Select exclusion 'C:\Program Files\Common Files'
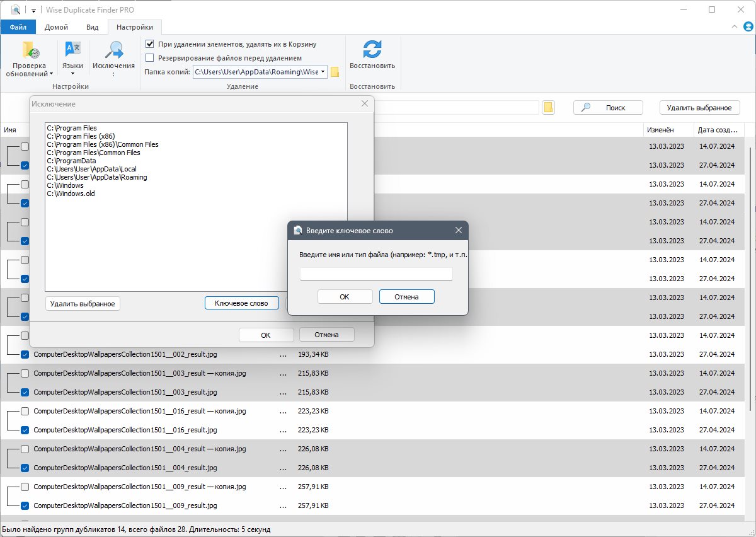This screenshot has height=537, width=756. coord(93,153)
